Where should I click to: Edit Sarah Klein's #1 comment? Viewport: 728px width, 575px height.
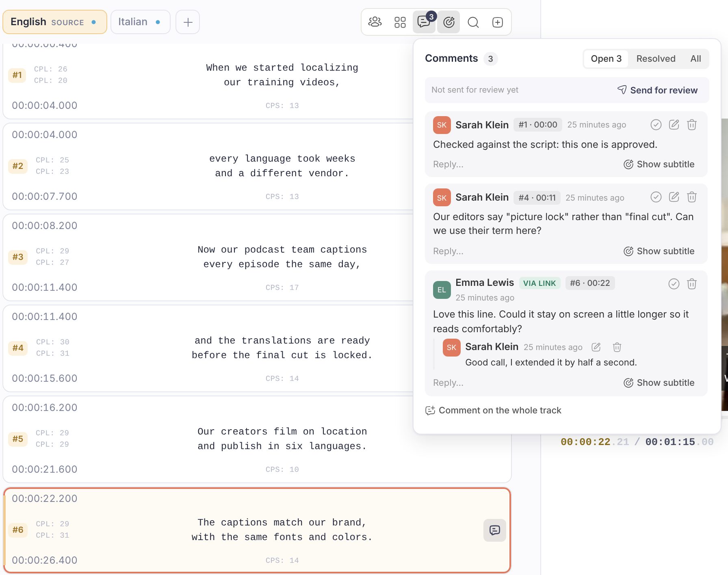(x=674, y=125)
